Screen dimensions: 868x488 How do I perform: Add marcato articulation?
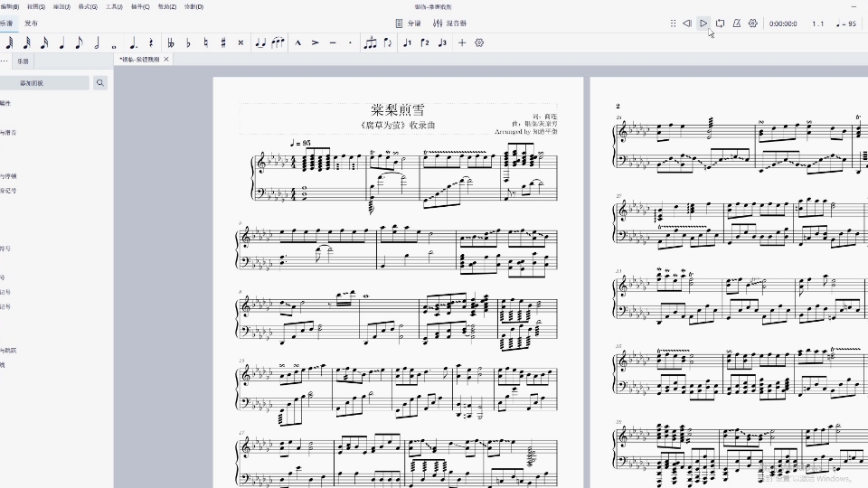[x=297, y=42]
